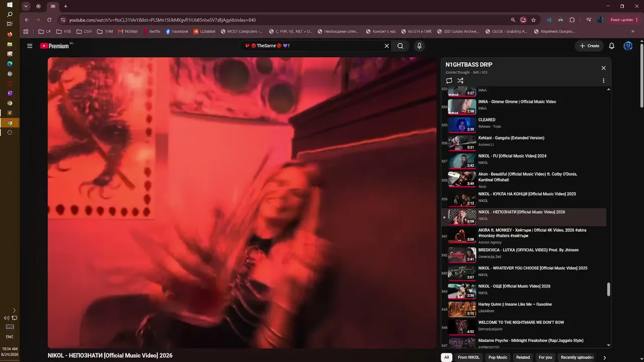
Task: Open the NGMail bookmark
Action: click(128, 31)
